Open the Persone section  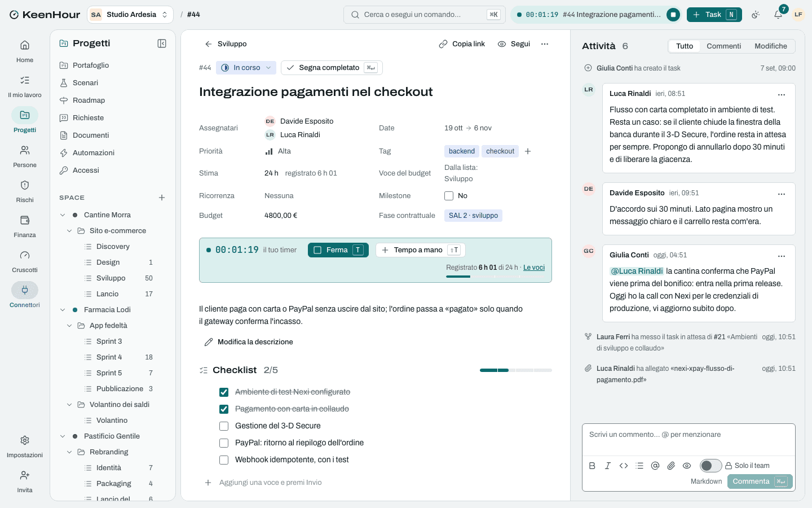click(25, 156)
